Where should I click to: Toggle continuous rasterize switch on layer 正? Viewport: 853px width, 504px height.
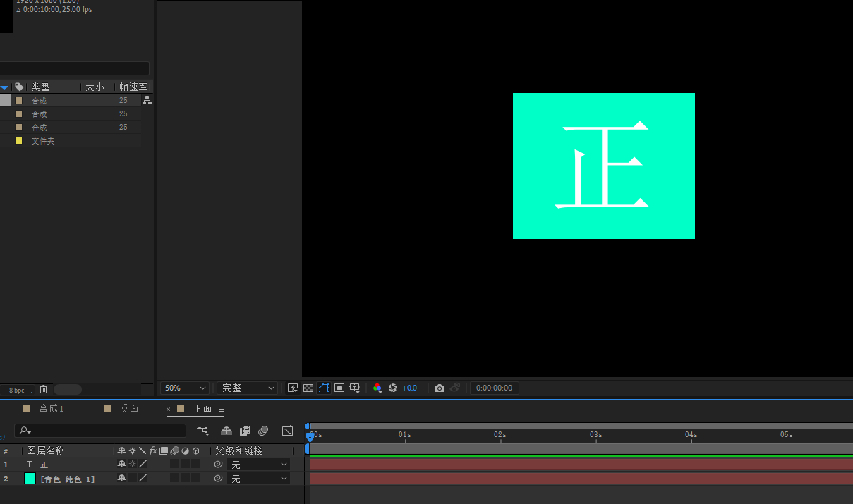point(132,465)
